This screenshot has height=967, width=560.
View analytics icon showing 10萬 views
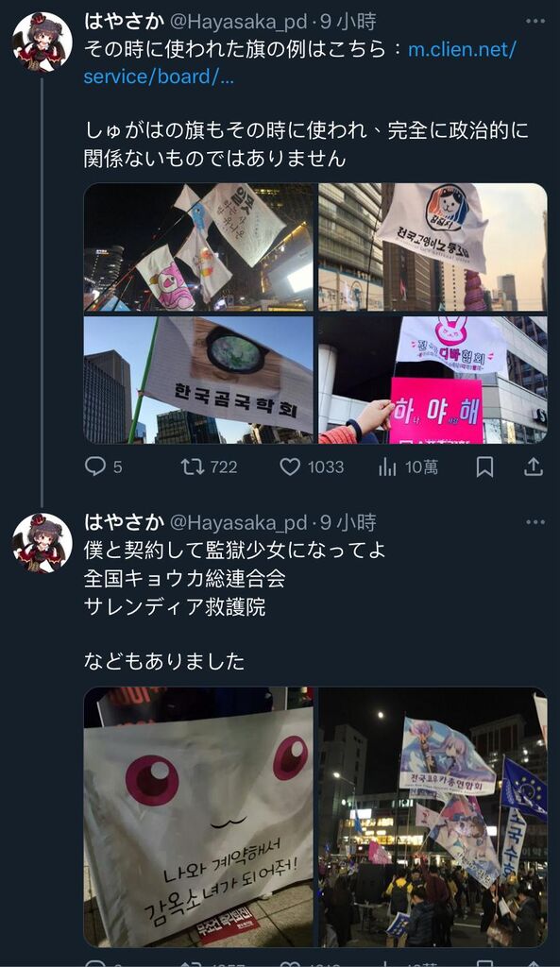[387, 467]
